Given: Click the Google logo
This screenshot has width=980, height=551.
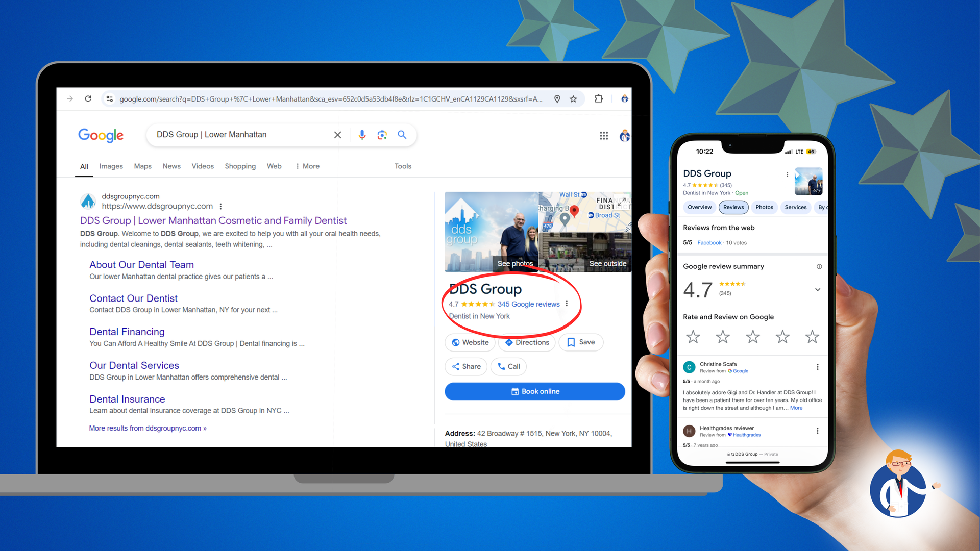Looking at the screenshot, I should (x=101, y=135).
